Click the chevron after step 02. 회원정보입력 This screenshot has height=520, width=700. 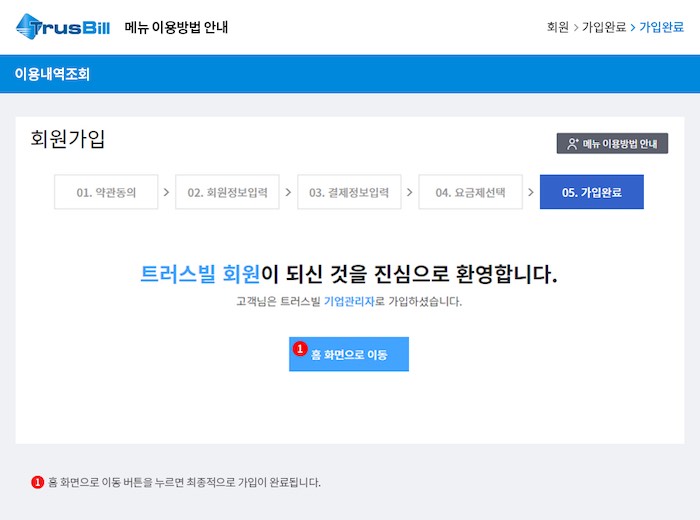pyautogui.click(x=288, y=192)
